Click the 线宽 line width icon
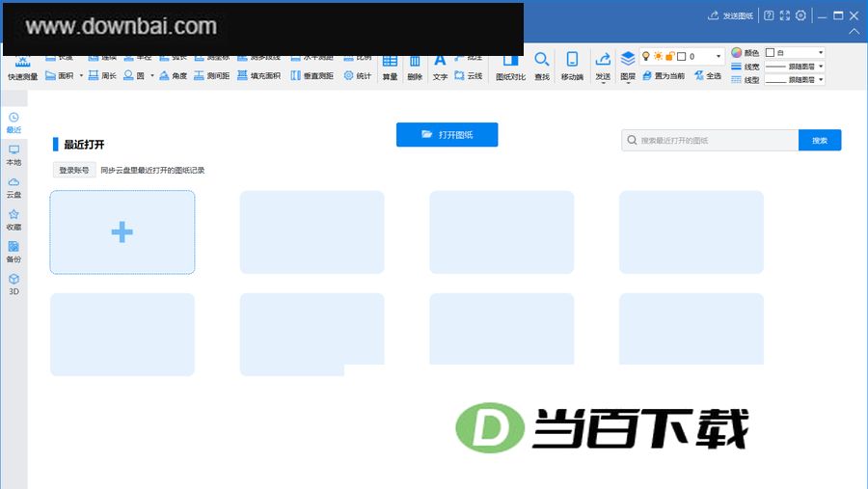868x489 pixels. pos(736,67)
